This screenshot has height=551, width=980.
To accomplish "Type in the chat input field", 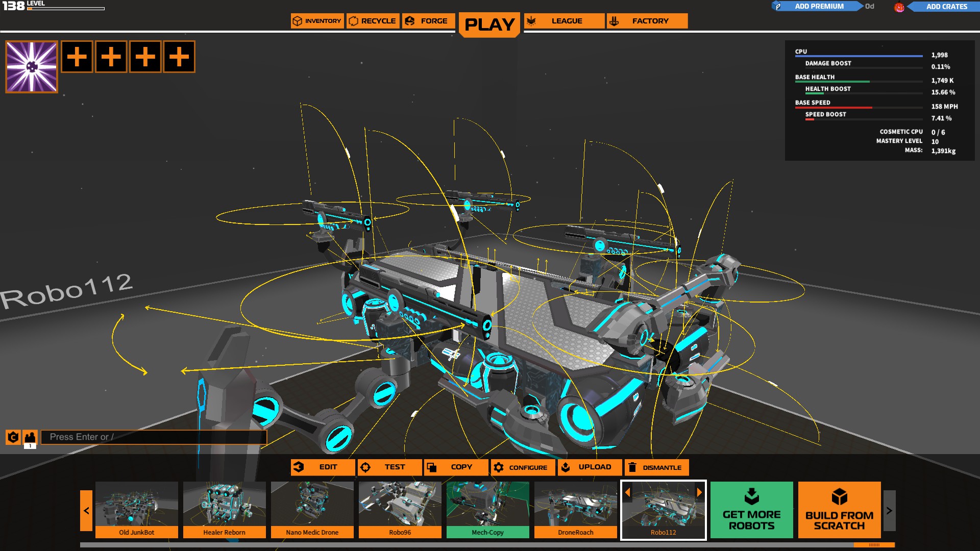I will (x=153, y=437).
